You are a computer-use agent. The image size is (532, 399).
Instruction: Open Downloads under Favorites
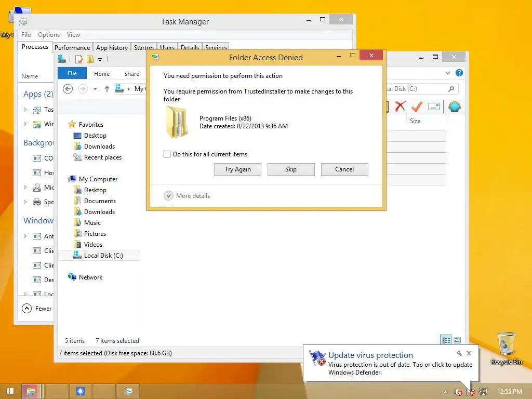tap(99, 146)
